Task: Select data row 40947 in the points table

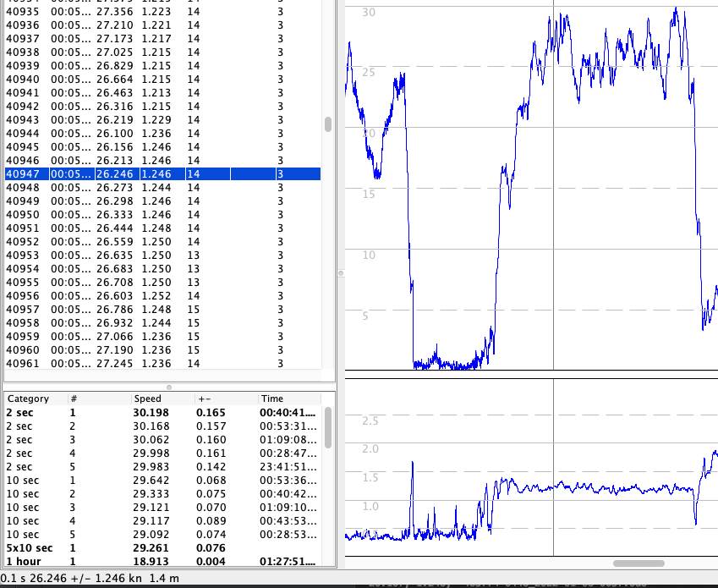Action: [161, 174]
